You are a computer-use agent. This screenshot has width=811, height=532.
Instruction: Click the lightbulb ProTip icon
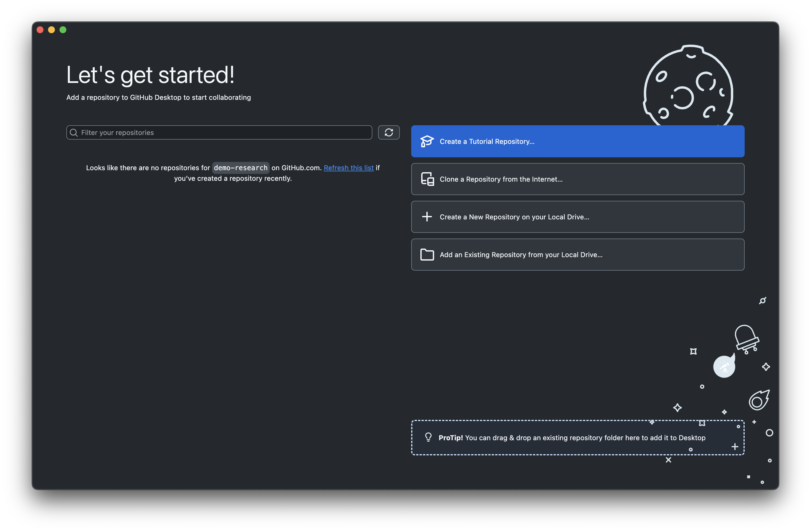428,437
